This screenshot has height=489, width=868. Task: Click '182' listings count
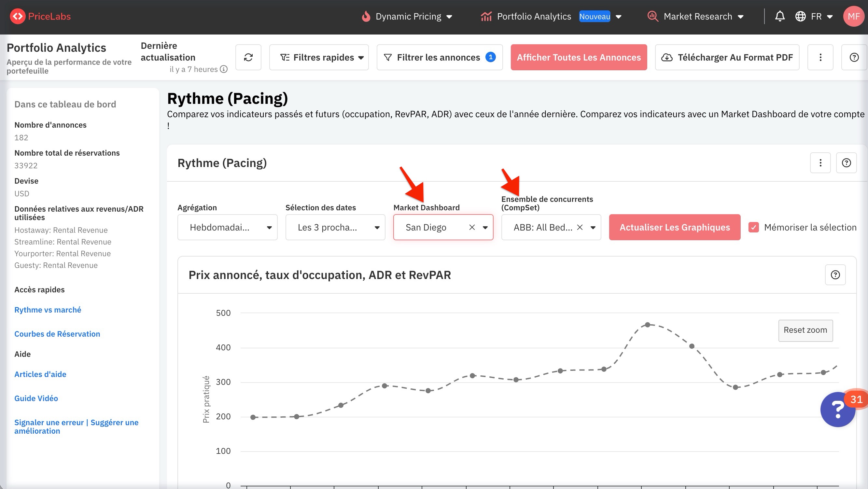[x=21, y=137]
